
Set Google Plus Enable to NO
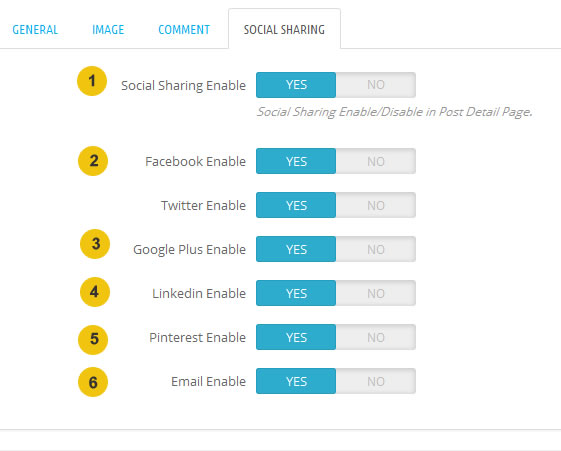[376, 249]
